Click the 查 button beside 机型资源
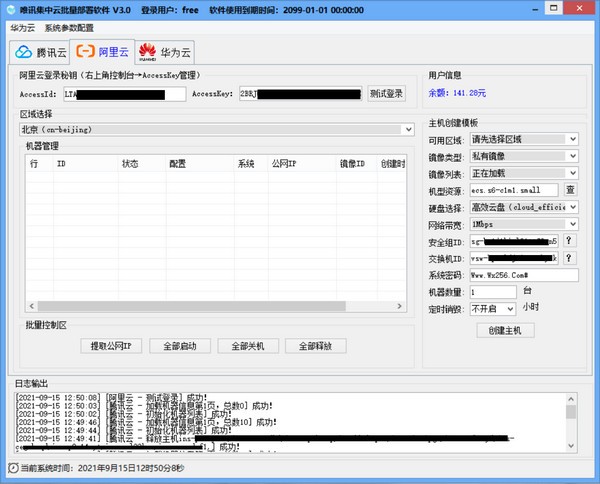 [x=571, y=190]
